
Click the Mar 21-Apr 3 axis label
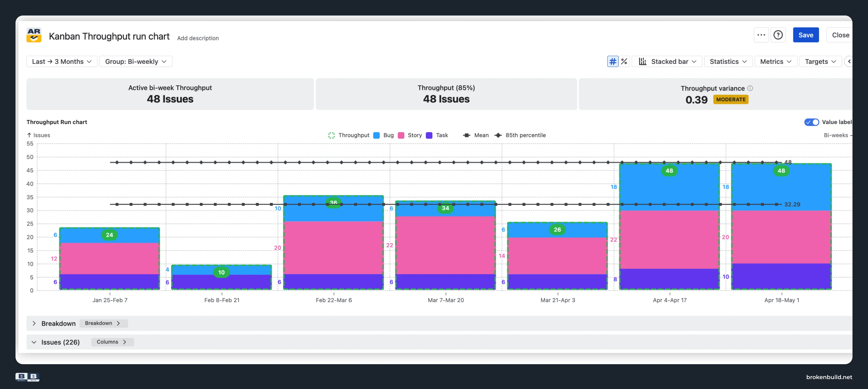pyautogui.click(x=558, y=300)
